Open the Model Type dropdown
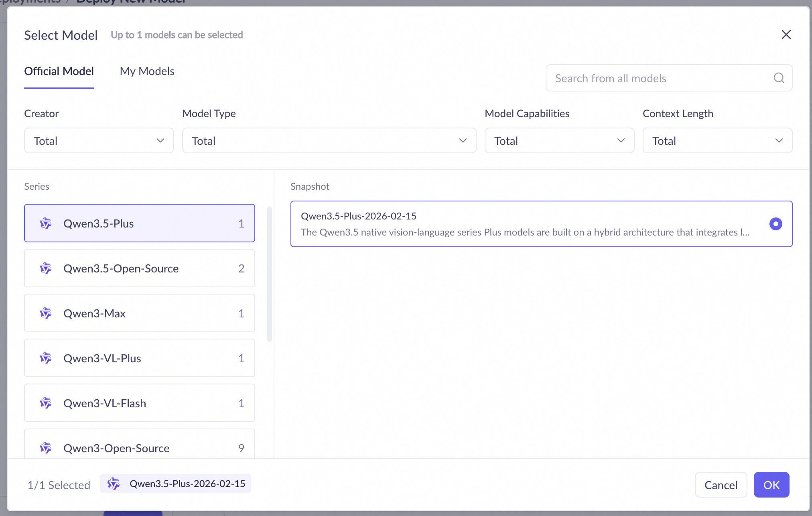 point(329,140)
